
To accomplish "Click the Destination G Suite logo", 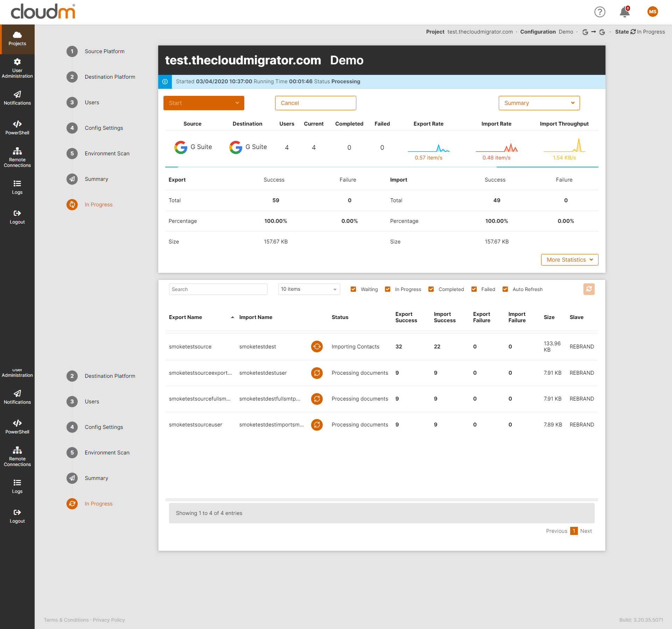I will 236,147.
